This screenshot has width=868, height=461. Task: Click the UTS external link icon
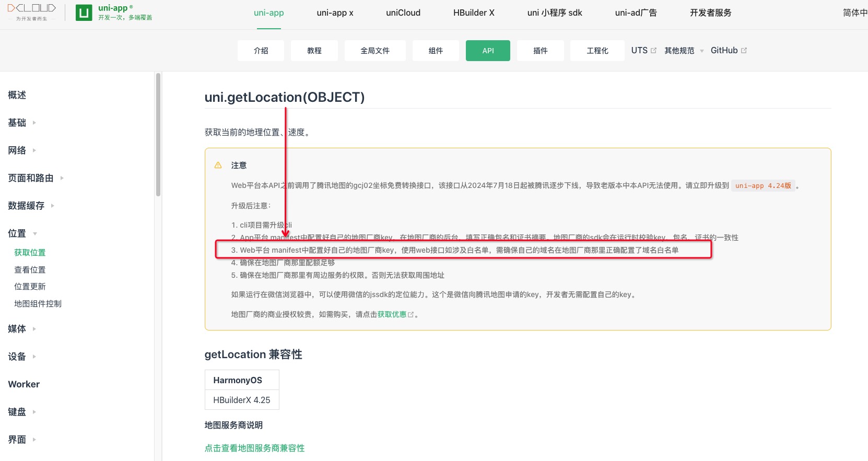tap(653, 51)
